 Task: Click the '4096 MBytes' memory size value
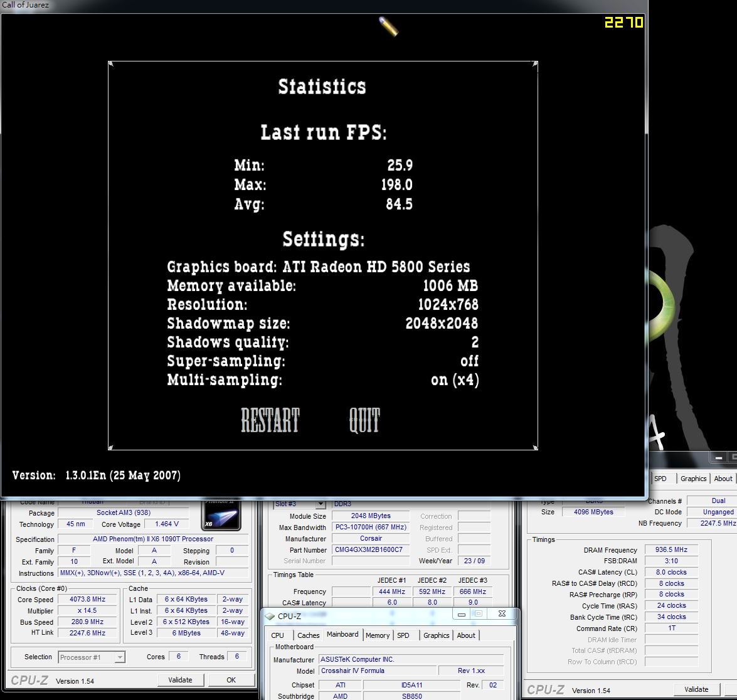tap(593, 512)
